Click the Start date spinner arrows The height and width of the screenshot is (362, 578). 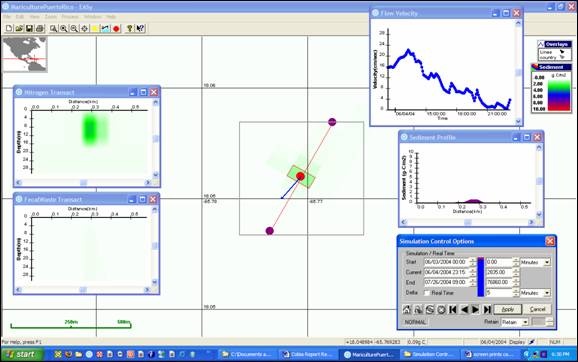(x=473, y=262)
